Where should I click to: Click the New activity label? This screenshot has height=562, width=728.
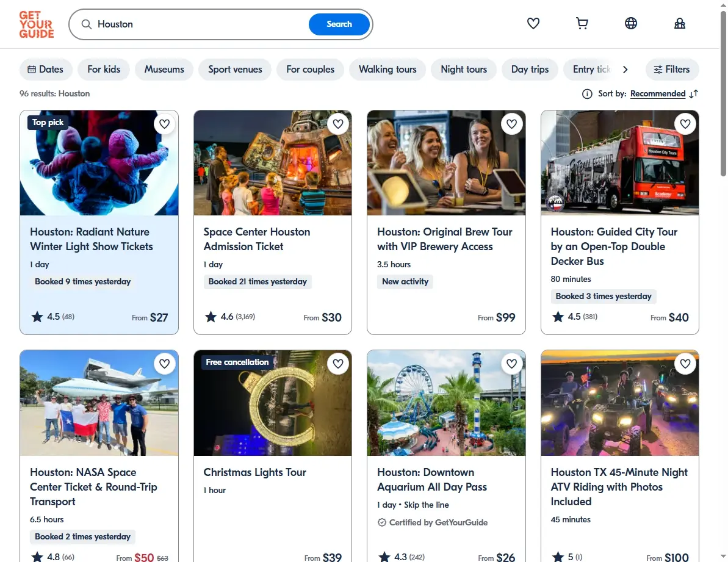[x=405, y=282]
